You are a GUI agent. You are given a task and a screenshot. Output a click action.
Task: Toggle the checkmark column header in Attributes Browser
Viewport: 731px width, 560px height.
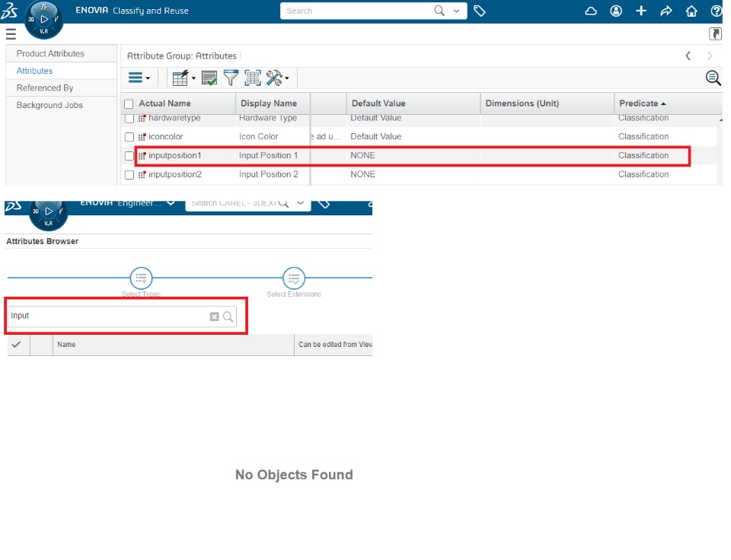tap(16, 345)
